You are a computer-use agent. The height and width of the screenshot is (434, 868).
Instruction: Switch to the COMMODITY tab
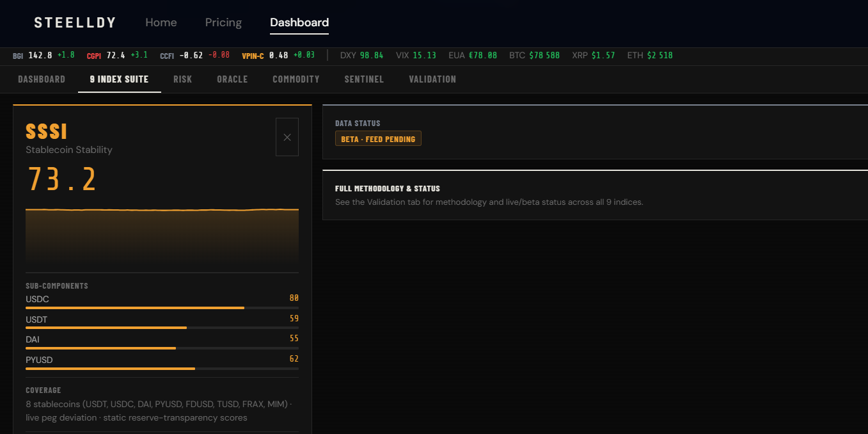point(296,79)
